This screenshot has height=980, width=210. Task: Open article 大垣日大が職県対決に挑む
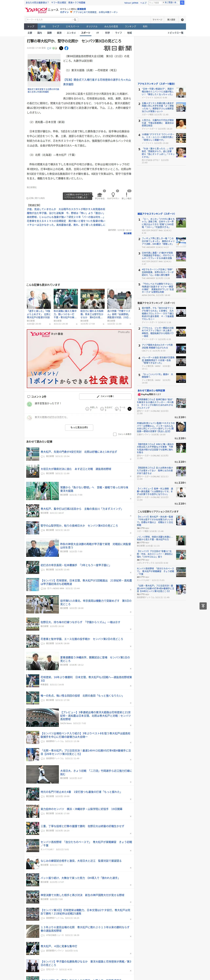click(x=76, y=469)
